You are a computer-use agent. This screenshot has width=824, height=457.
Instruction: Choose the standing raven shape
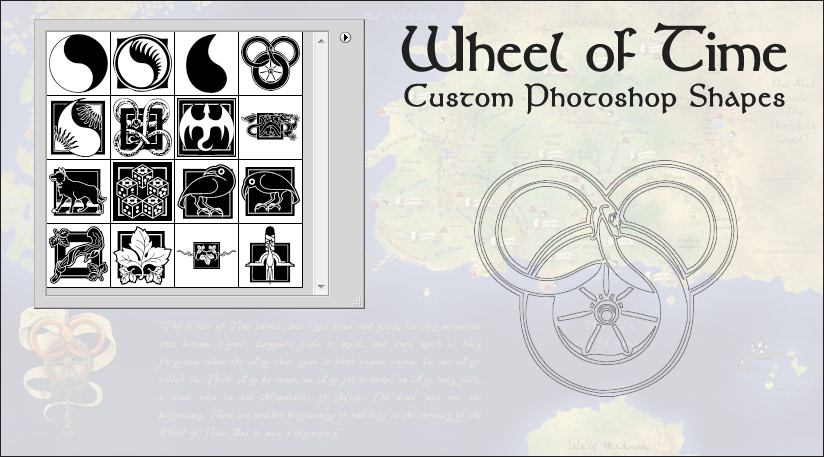207,192
